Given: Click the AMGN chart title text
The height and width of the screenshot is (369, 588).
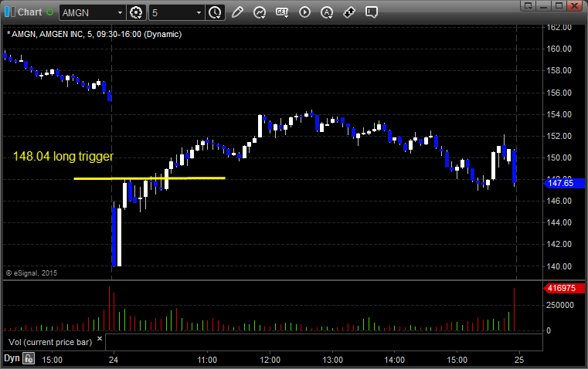Looking at the screenshot, I should point(94,34).
